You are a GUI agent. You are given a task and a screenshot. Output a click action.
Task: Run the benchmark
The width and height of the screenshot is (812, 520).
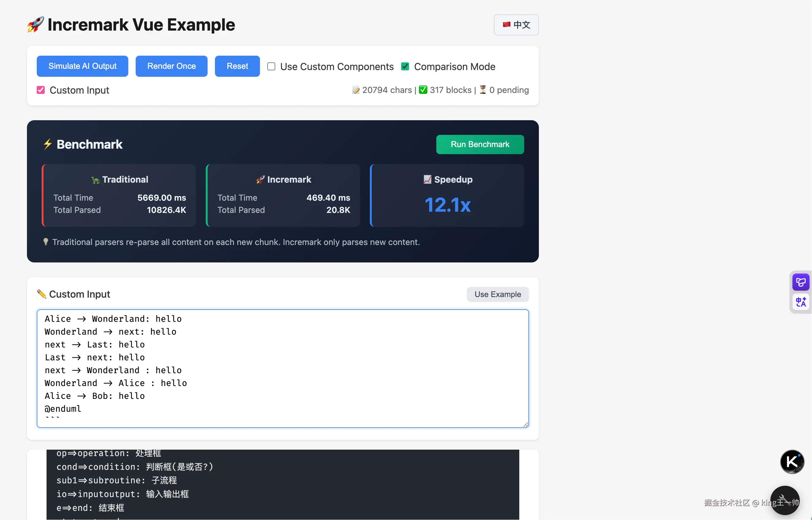coord(480,144)
